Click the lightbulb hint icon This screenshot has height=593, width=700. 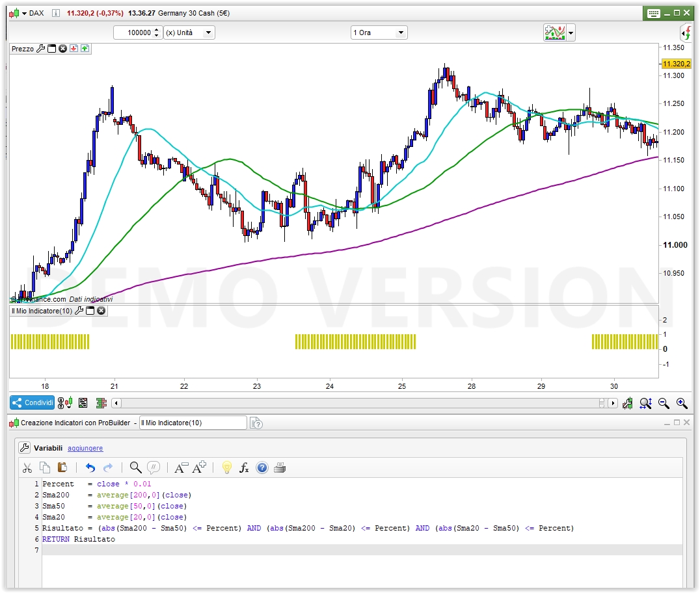(227, 468)
